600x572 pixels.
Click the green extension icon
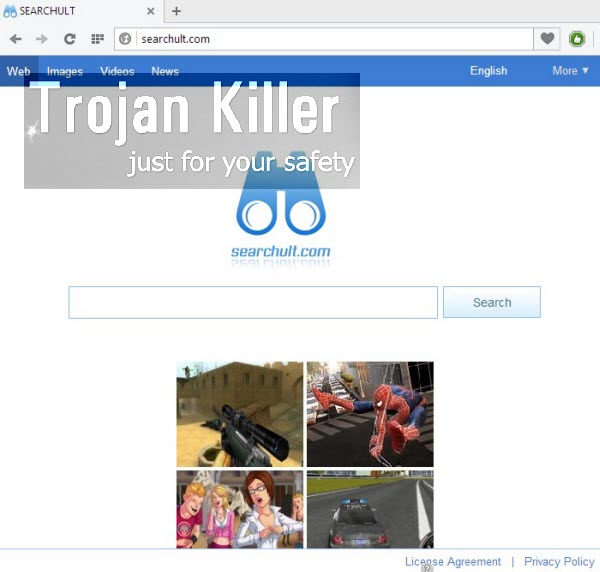pyautogui.click(x=577, y=39)
